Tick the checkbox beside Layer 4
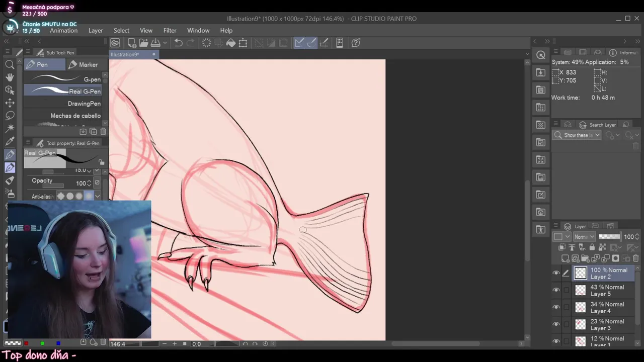The image size is (644, 362). [x=567, y=307]
